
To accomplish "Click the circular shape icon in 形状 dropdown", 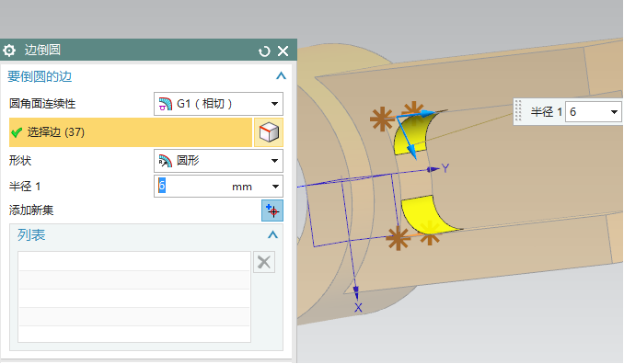I will 165,161.
